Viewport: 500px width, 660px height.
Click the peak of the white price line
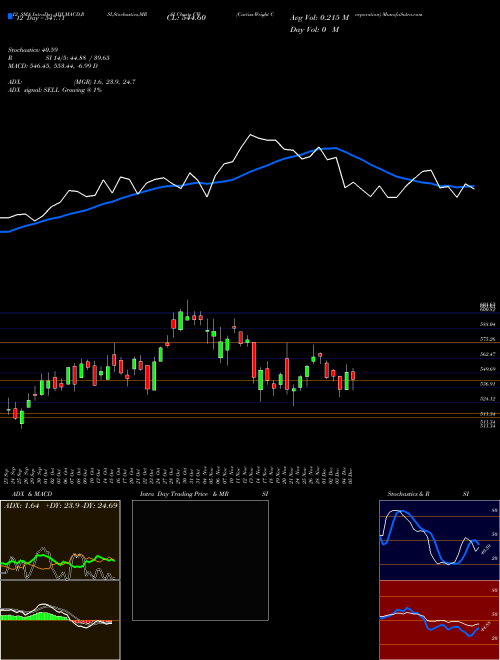tap(250, 135)
